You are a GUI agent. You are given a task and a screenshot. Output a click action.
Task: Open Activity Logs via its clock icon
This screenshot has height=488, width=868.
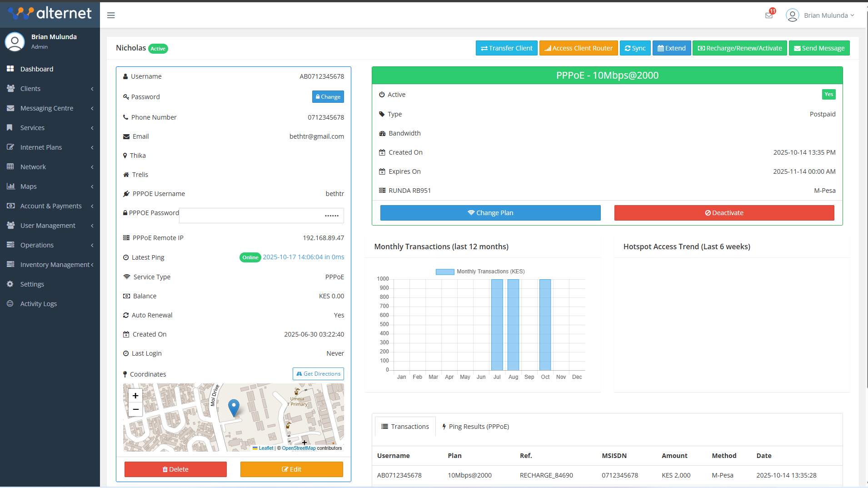point(10,303)
